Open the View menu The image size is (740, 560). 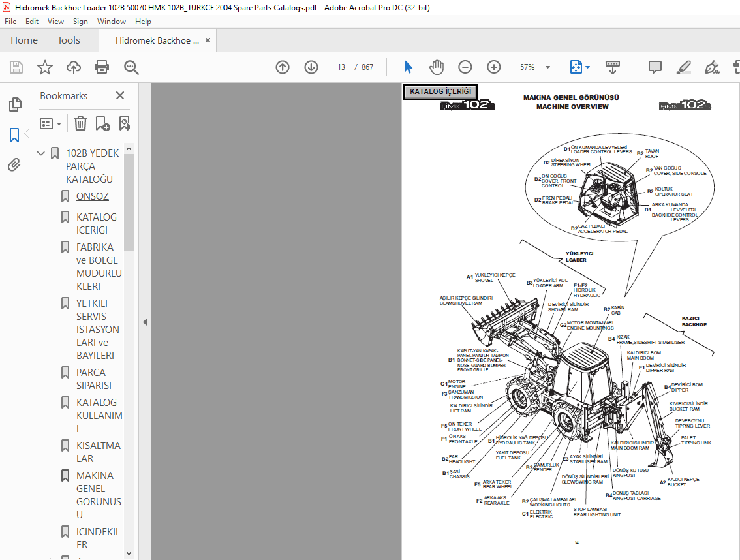(x=55, y=22)
